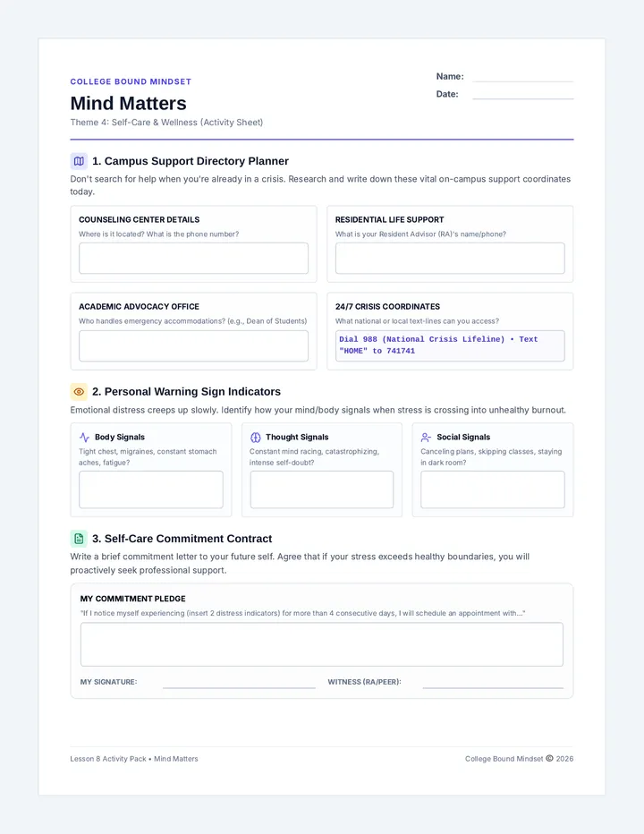Click the eye icon beside Personal Warning Sign Indicators
Screen dimensions: 644x834
pos(79,392)
